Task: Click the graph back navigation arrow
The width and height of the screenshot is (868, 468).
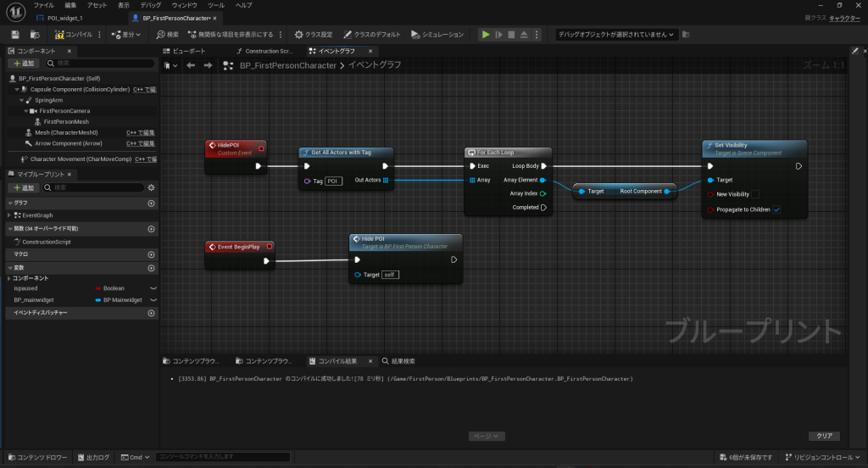Action: (x=191, y=65)
